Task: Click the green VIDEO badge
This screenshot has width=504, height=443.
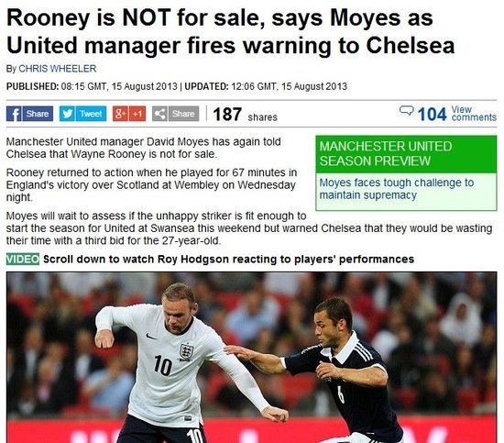Action: [x=23, y=259]
